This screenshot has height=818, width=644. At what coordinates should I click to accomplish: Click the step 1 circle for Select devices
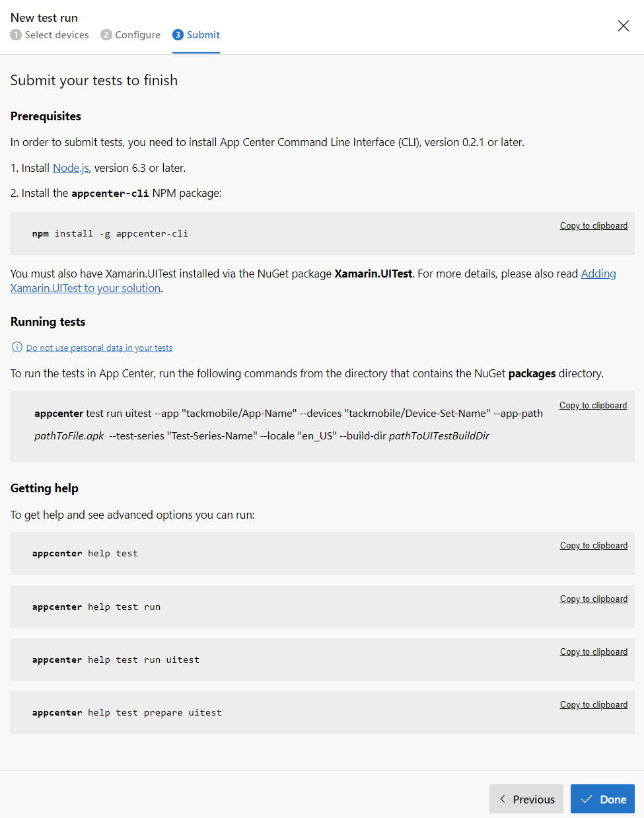16,34
